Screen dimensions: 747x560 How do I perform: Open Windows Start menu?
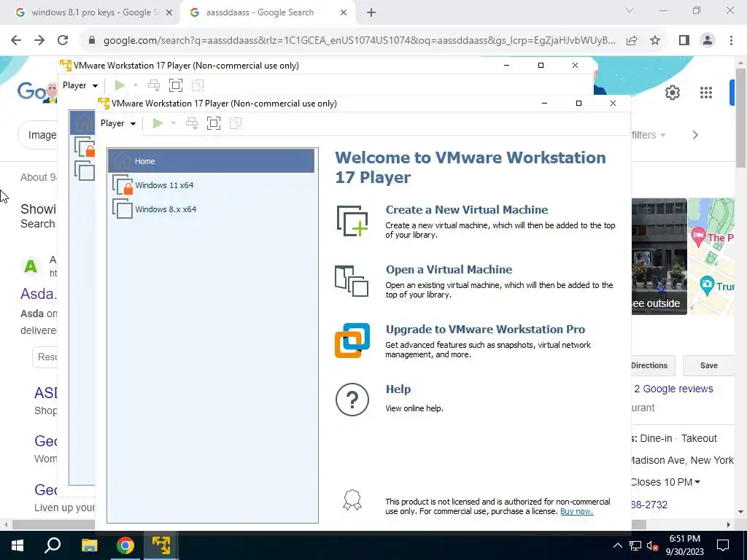[18, 545]
